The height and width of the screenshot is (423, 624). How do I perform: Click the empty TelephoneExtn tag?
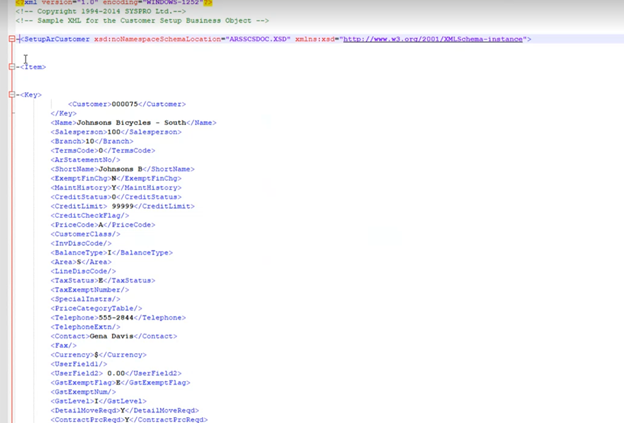pyautogui.click(x=85, y=327)
